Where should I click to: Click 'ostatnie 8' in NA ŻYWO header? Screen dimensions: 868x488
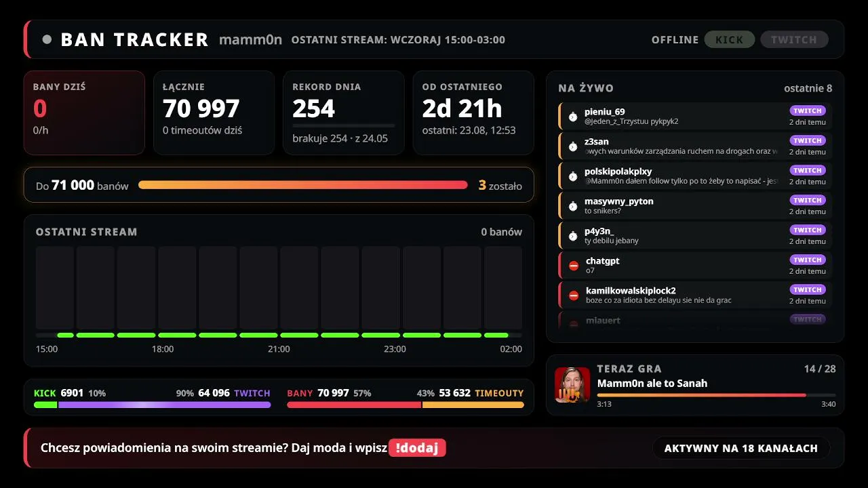tap(808, 88)
